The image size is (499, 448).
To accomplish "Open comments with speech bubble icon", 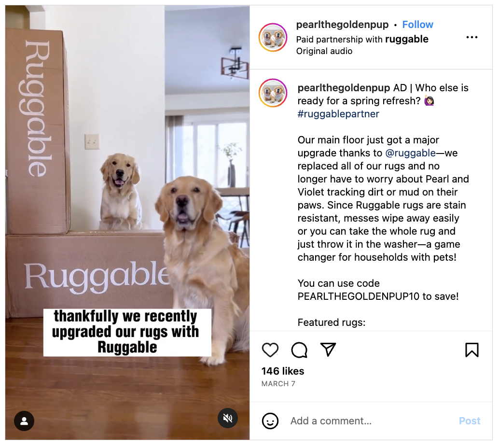I will (299, 350).
